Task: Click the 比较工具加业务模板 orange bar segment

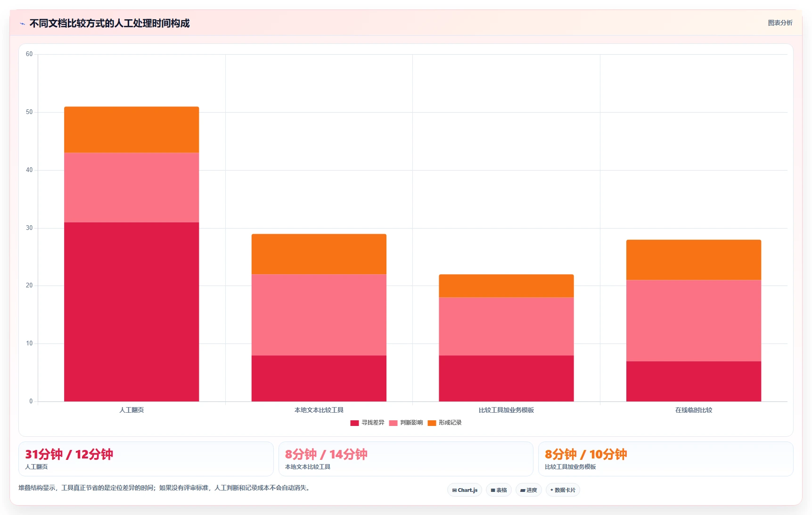Action: click(506, 286)
